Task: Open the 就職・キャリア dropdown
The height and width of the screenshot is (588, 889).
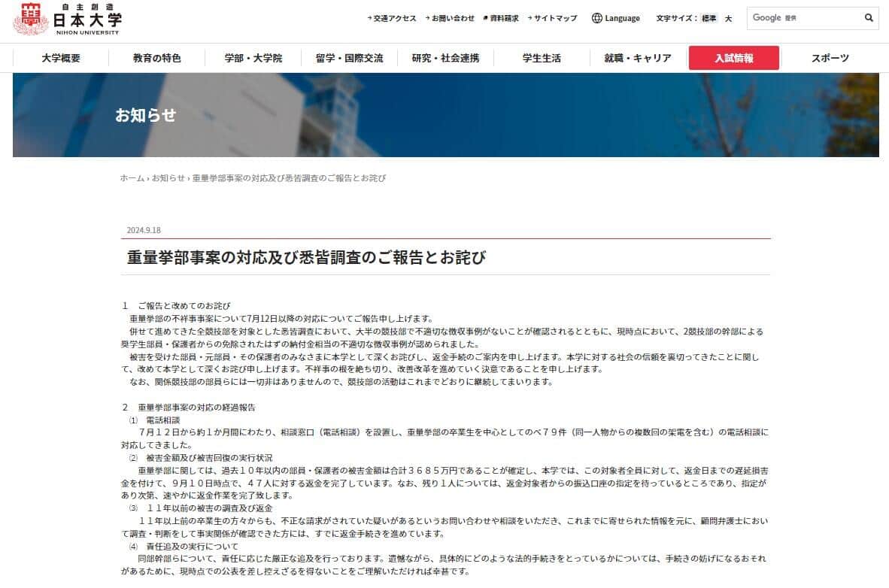Action: tap(636, 57)
